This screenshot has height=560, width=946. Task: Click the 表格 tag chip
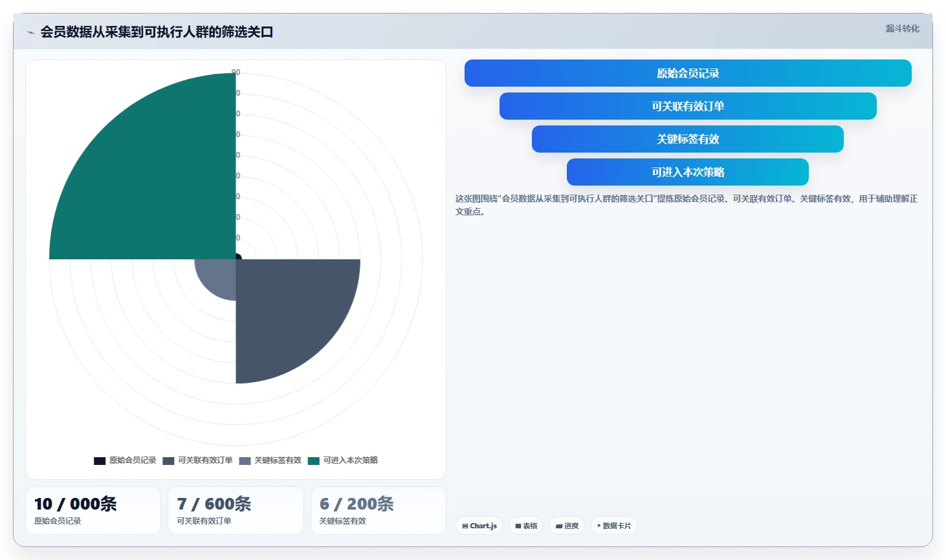click(526, 526)
